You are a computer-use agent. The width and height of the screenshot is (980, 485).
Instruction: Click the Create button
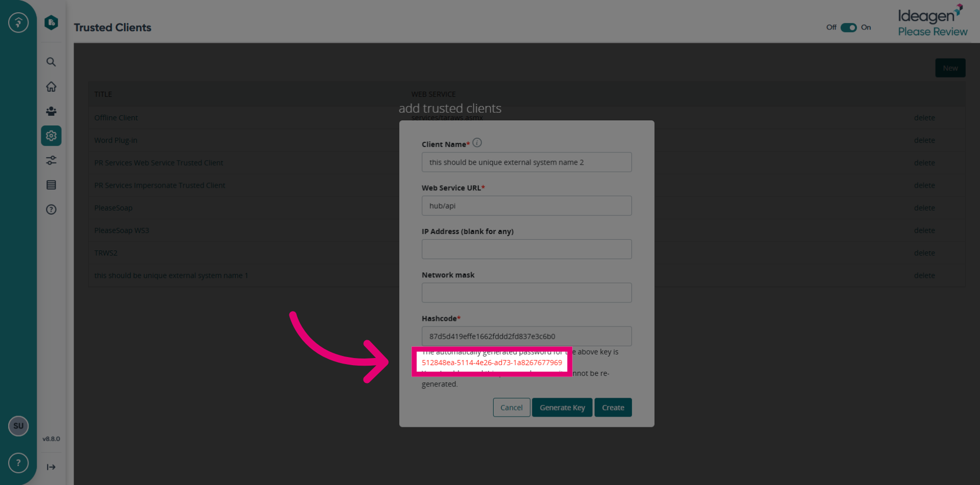coord(613,407)
